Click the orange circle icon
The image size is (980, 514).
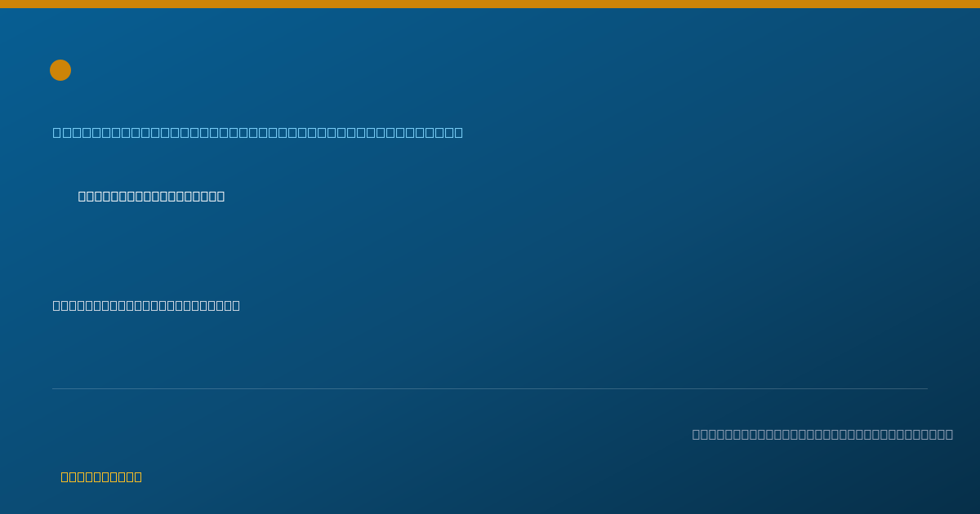click(60, 70)
